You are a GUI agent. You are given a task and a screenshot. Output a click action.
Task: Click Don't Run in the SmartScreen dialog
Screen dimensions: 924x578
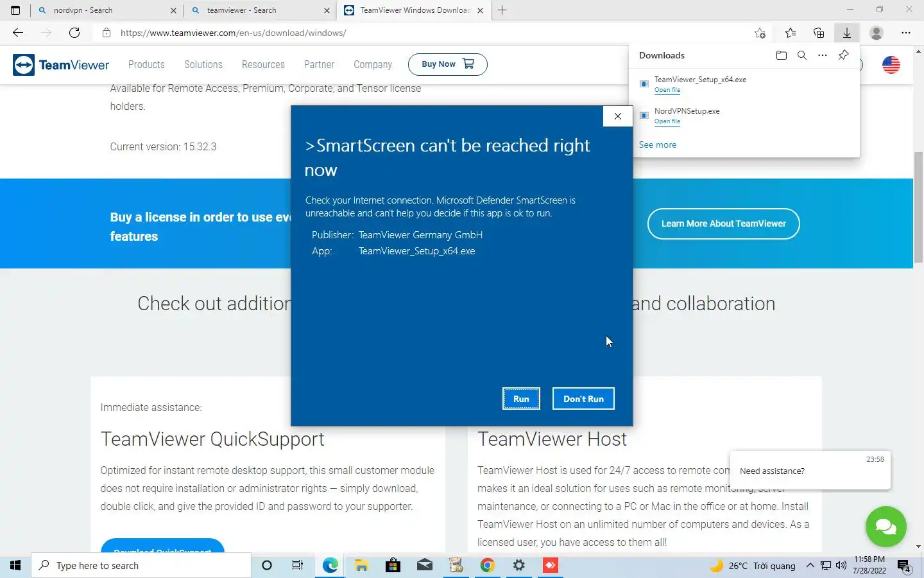[583, 399]
